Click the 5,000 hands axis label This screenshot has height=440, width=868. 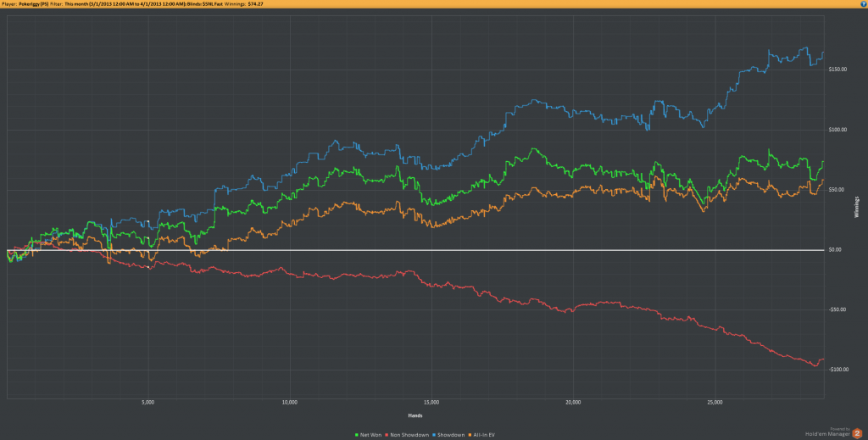point(147,403)
